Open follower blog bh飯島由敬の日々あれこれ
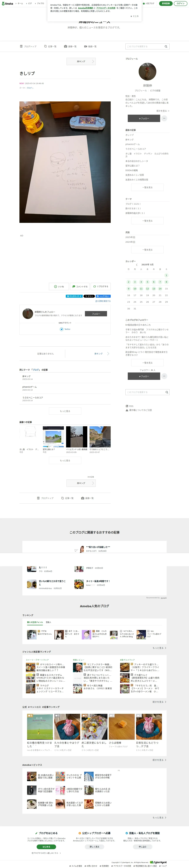Image resolution: width=189 pixels, height=868 pixels. (138, 325)
